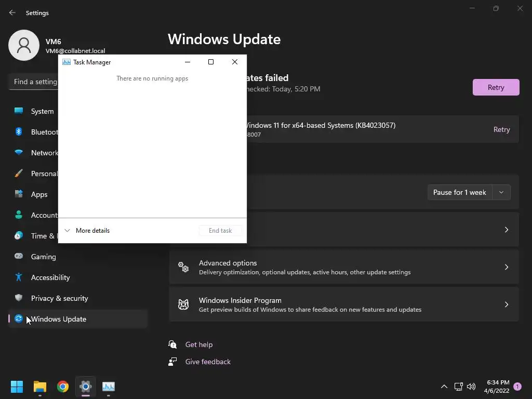The height and width of the screenshot is (399, 532).
Task: Expand the chevron above Advanced options
Action: click(506, 230)
